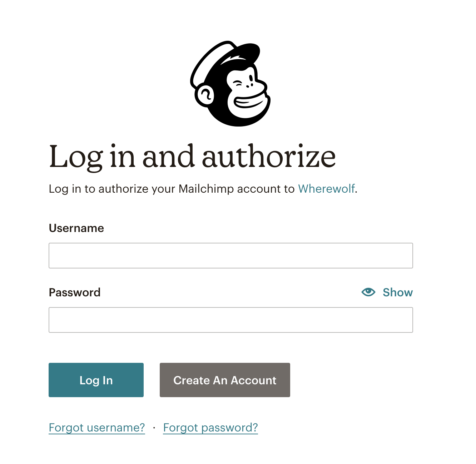Click the Log in and authorize heading
Viewport: 476px width, 464px height.
tap(192, 157)
